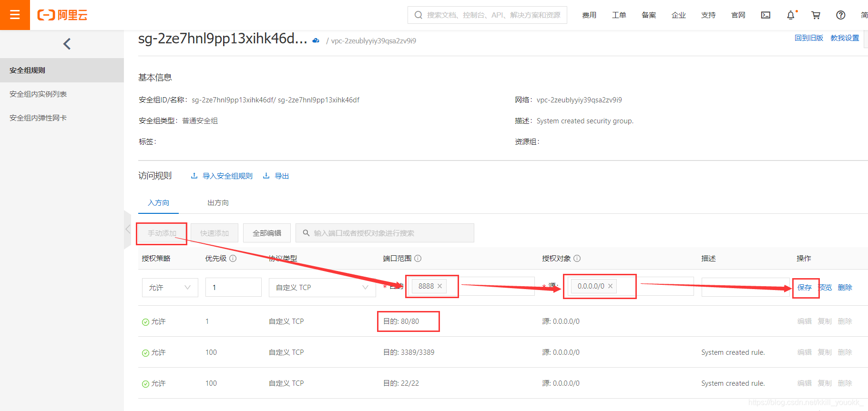Click 复制 on the 22/22 rule row

click(x=825, y=383)
